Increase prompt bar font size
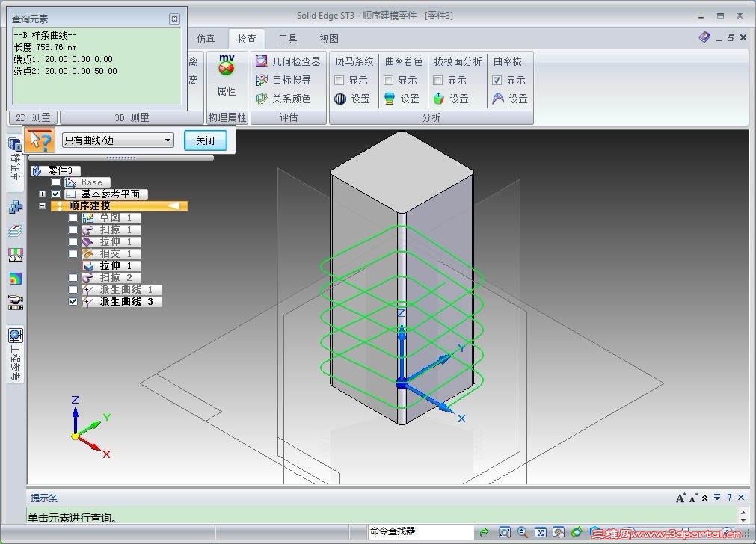The width and height of the screenshot is (756, 544). coord(680,498)
